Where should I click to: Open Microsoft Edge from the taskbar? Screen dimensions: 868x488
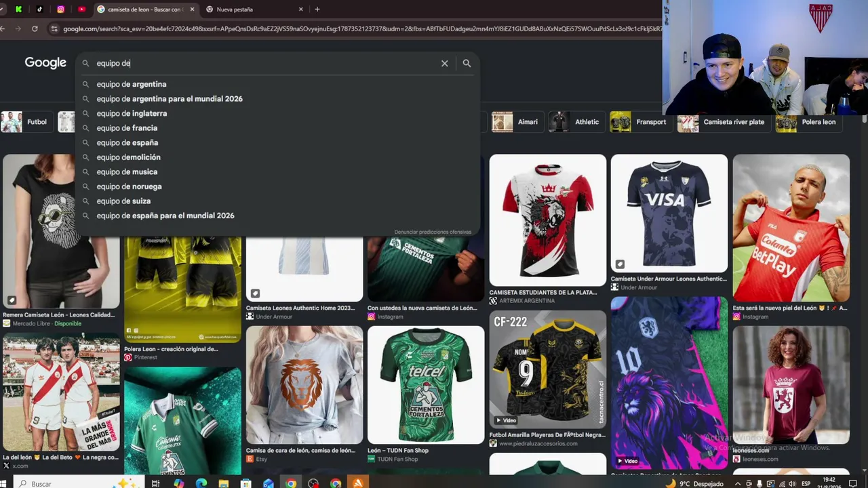[x=201, y=483]
